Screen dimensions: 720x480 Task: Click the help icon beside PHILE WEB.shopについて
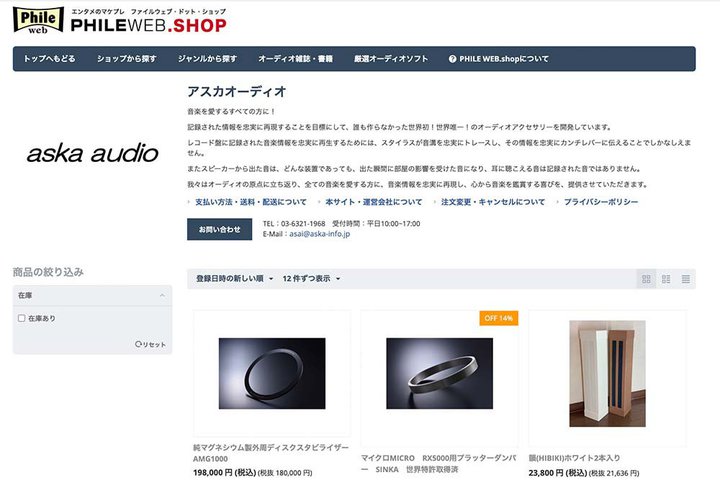(x=452, y=59)
